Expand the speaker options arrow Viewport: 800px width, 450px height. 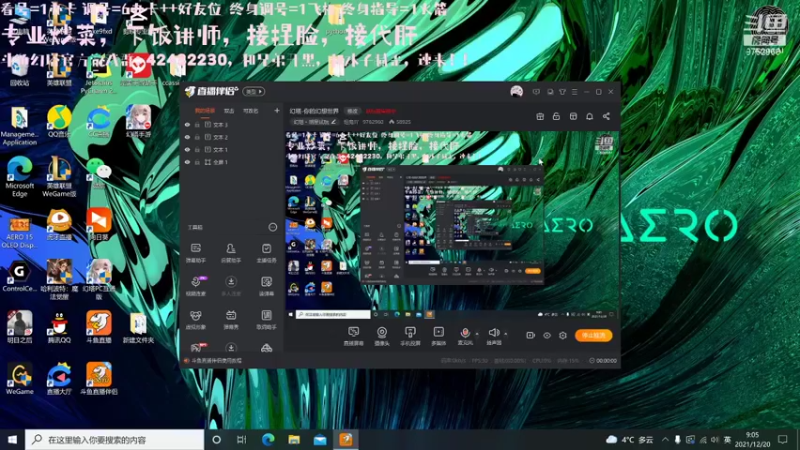pos(506,334)
